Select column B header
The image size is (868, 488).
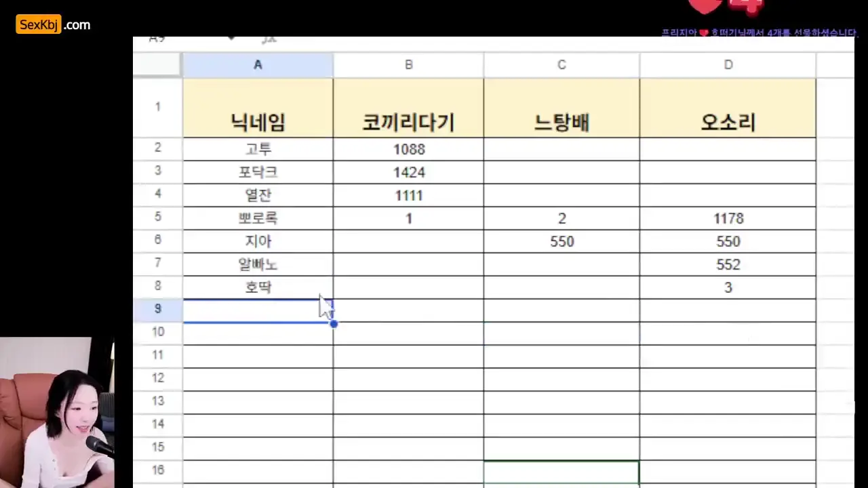(x=408, y=65)
